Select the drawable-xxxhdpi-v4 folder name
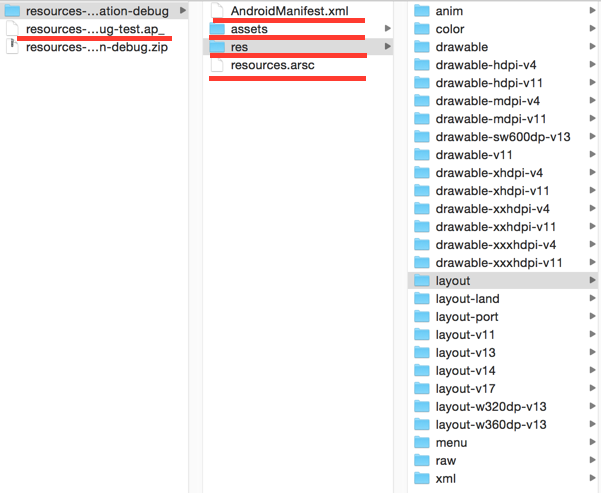601x493 pixels. click(496, 245)
